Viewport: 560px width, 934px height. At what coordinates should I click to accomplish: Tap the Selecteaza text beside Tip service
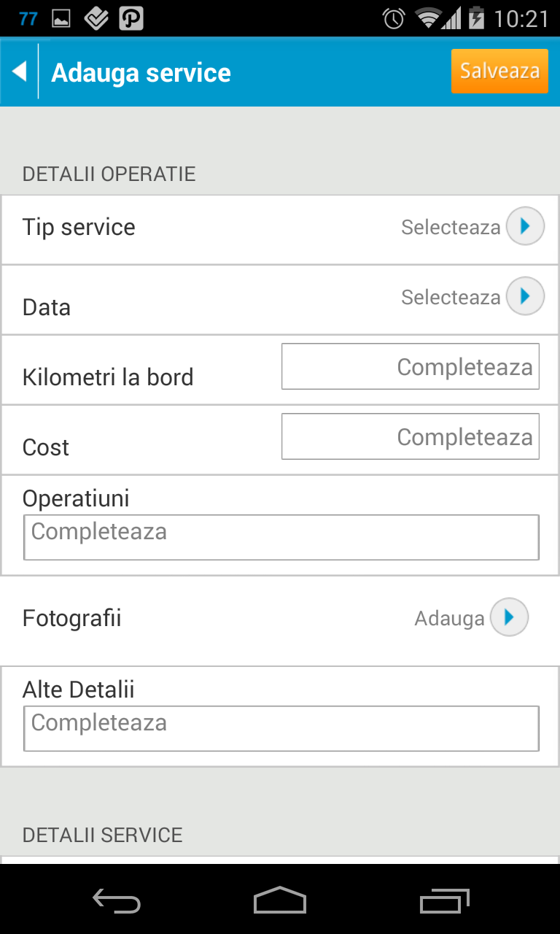click(x=450, y=227)
